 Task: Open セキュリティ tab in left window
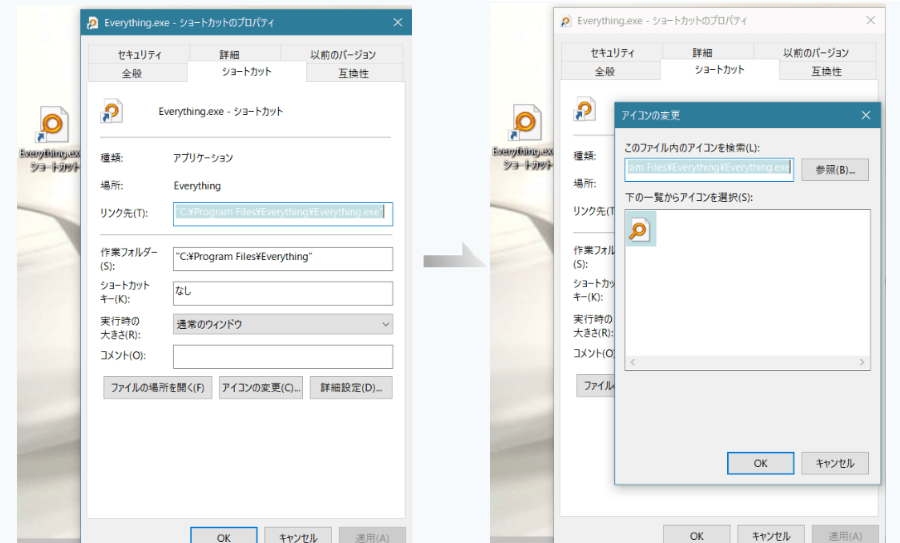(139, 55)
